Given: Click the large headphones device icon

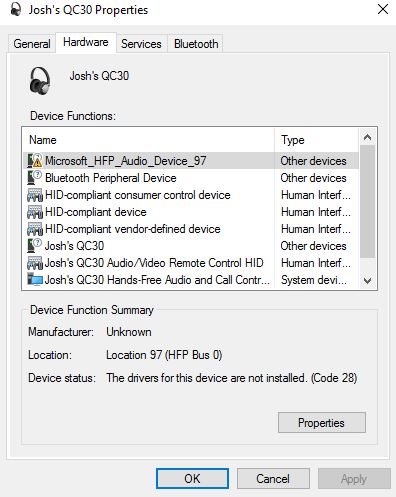Looking at the screenshot, I should [40, 81].
